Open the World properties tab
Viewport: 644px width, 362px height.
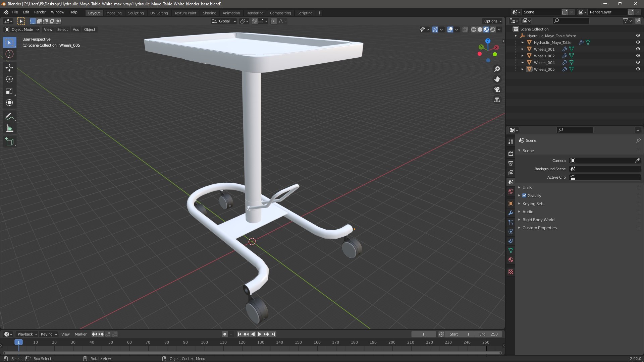click(511, 192)
